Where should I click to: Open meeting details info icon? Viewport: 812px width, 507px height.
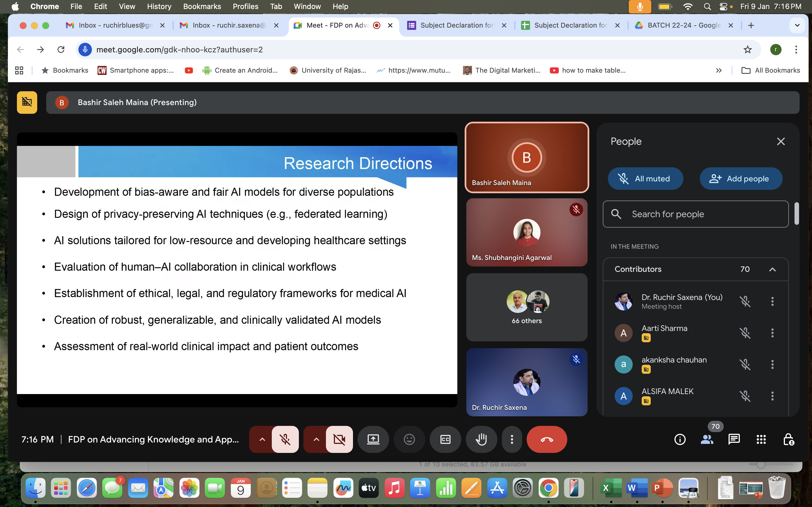coord(680,439)
